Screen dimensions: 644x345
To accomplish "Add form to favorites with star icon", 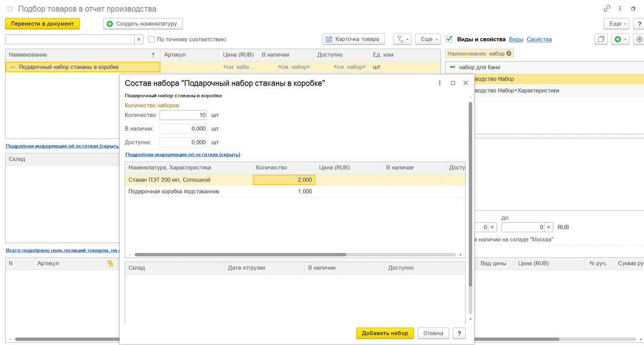I will pos(10,9).
